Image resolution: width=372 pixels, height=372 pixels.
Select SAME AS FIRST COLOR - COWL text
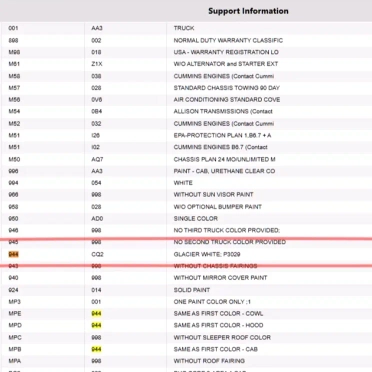(218, 313)
